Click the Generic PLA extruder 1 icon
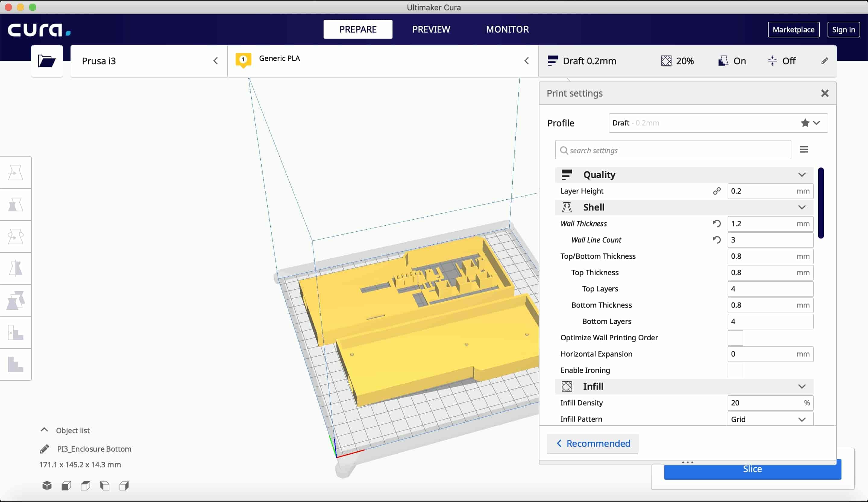The width and height of the screenshot is (868, 502). tap(243, 60)
